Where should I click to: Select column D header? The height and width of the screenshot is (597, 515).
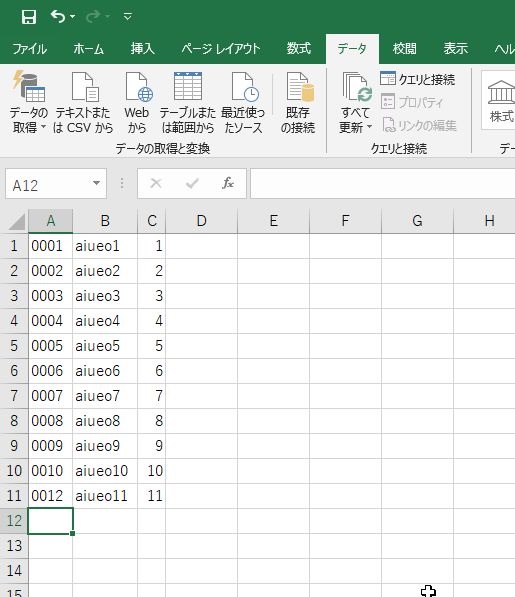[x=201, y=221]
